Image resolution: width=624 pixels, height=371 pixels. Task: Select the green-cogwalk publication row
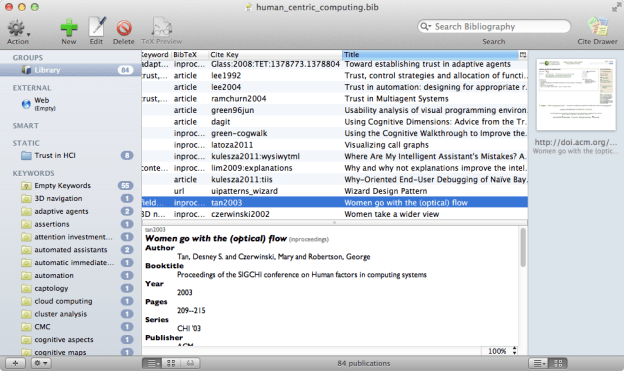pos(335,133)
